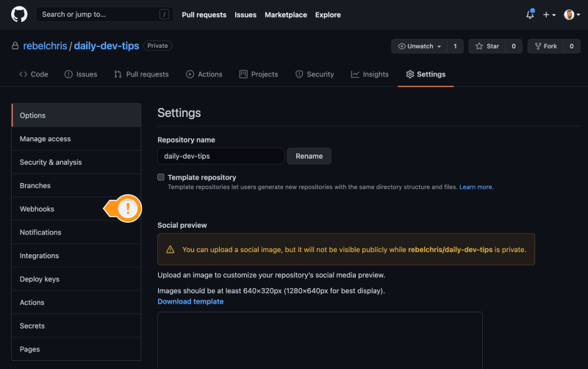Open Issues in top navigation bar
Screen dimensions: 588x369
point(245,15)
